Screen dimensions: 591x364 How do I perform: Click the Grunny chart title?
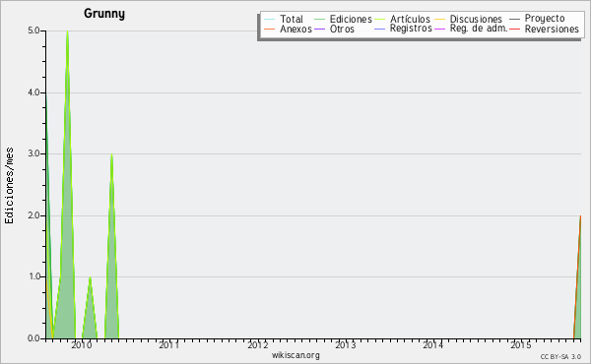[x=104, y=14]
